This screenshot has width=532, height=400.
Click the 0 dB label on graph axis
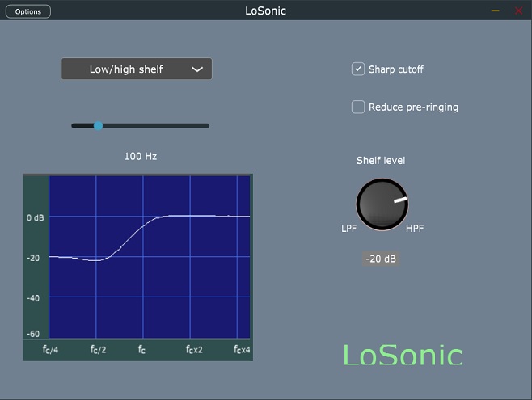[x=35, y=218]
